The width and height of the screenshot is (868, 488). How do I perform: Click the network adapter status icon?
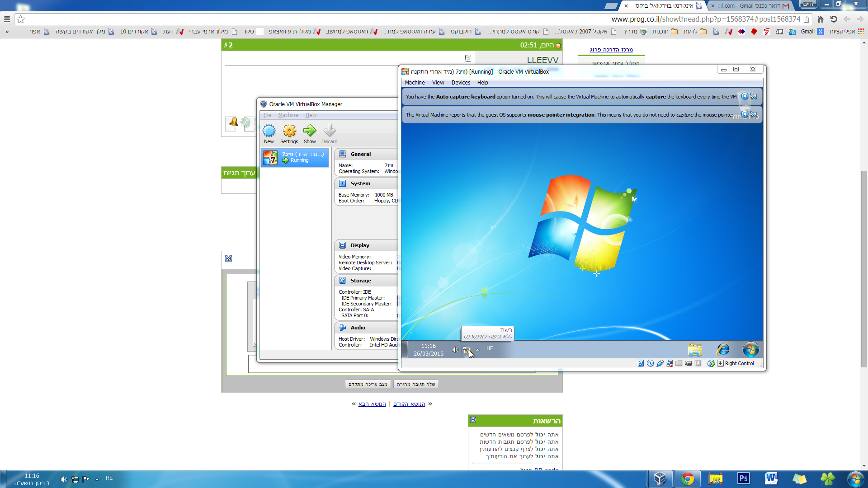(x=670, y=363)
